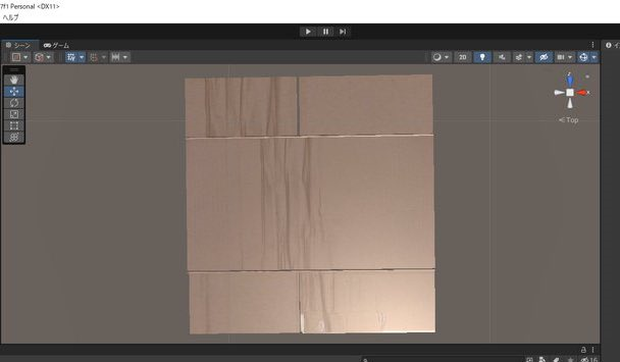Toggle scene audio button

pyautogui.click(x=502, y=57)
